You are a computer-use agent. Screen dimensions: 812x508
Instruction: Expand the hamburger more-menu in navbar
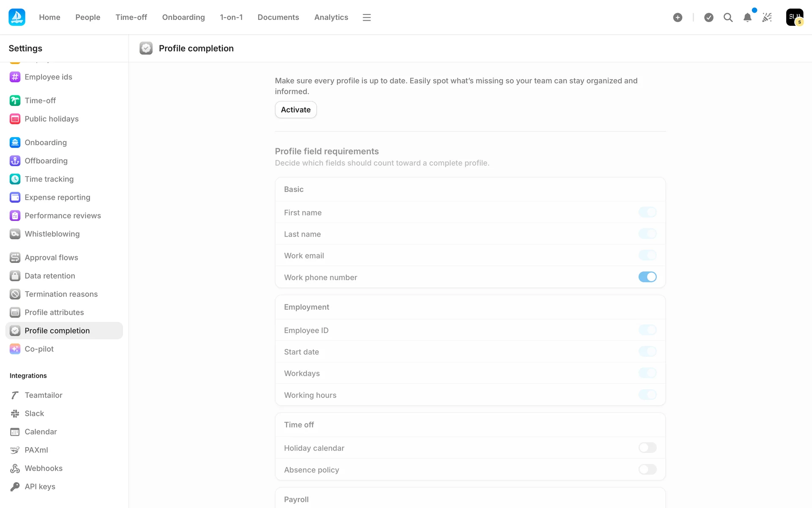click(367, 17)
